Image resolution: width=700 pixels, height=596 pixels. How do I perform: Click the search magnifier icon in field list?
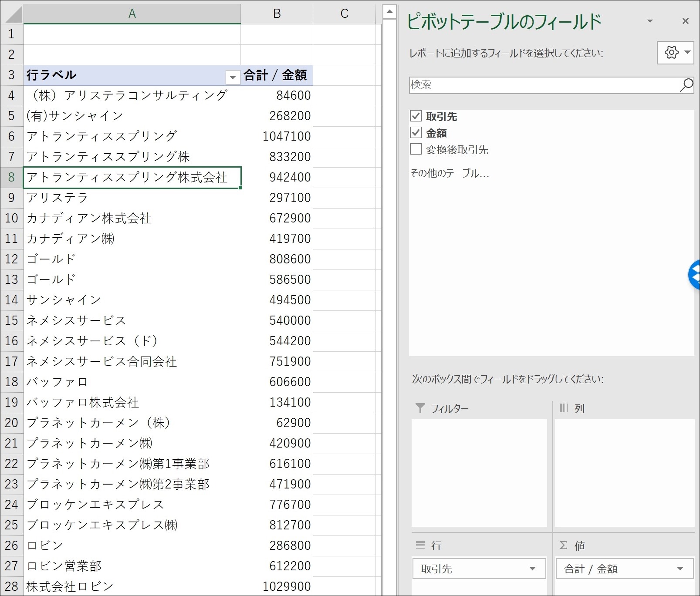tap(686, 85)
